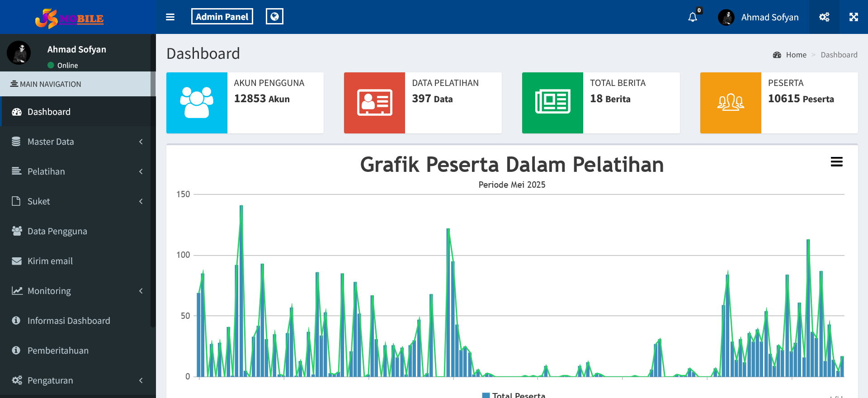Open the Ahmad Sofyan user menu in header
868x398 pixels.
[759, 17]
